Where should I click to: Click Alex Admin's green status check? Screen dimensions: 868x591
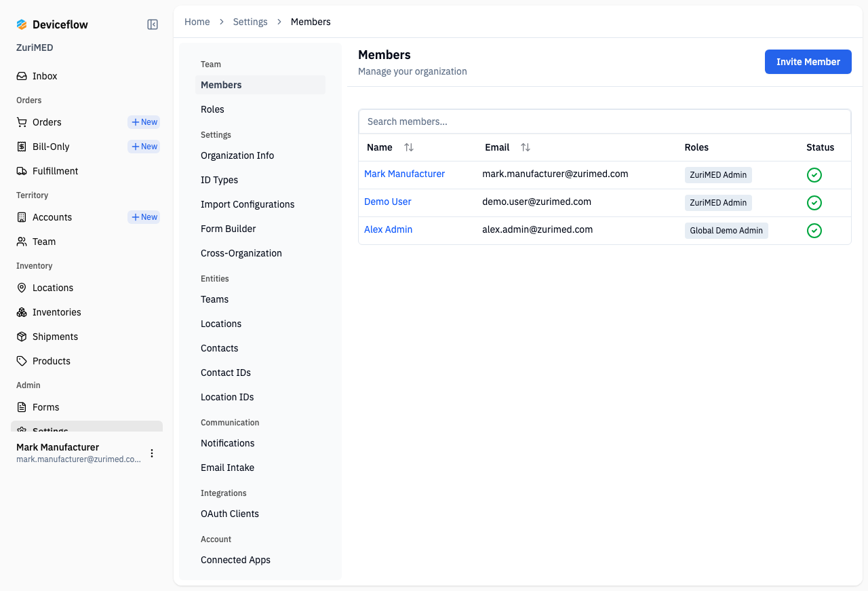click(814, 231)
